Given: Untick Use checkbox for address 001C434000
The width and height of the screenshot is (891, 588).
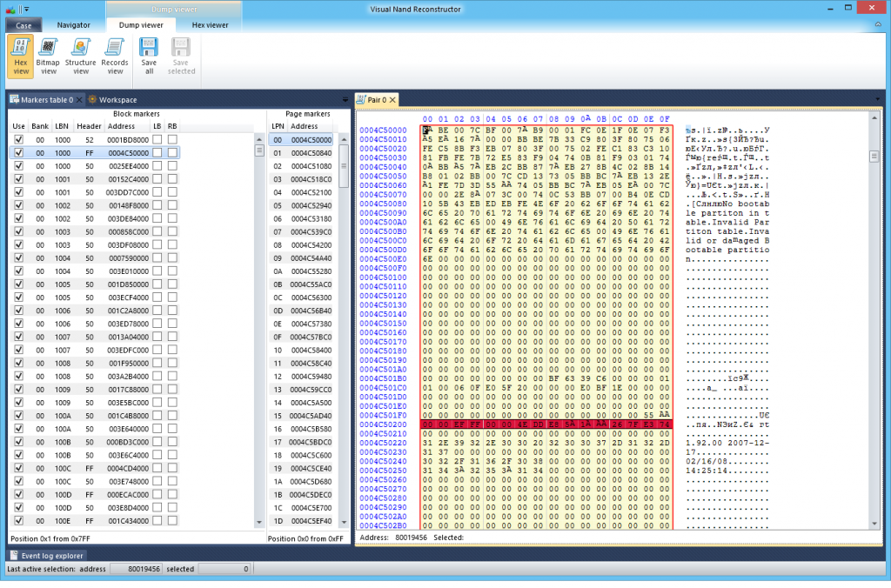Looking at the screenshot, I should (x=19, y=520).
